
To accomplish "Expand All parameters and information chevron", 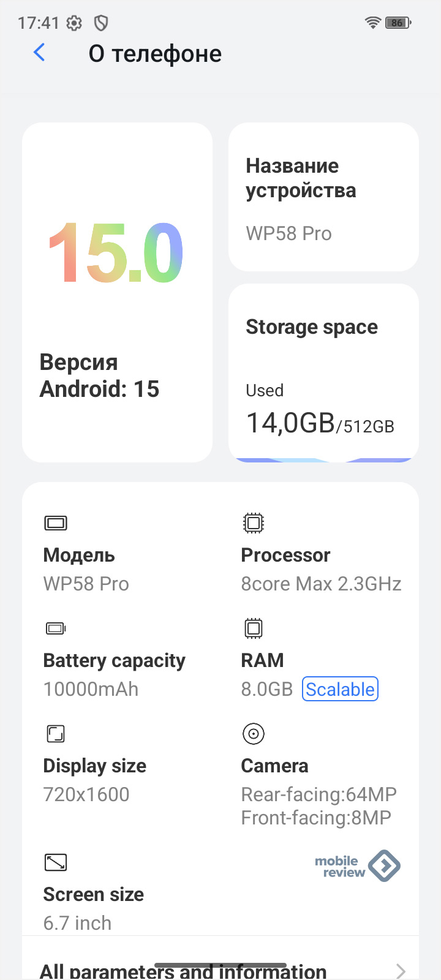I will [401, 971].
